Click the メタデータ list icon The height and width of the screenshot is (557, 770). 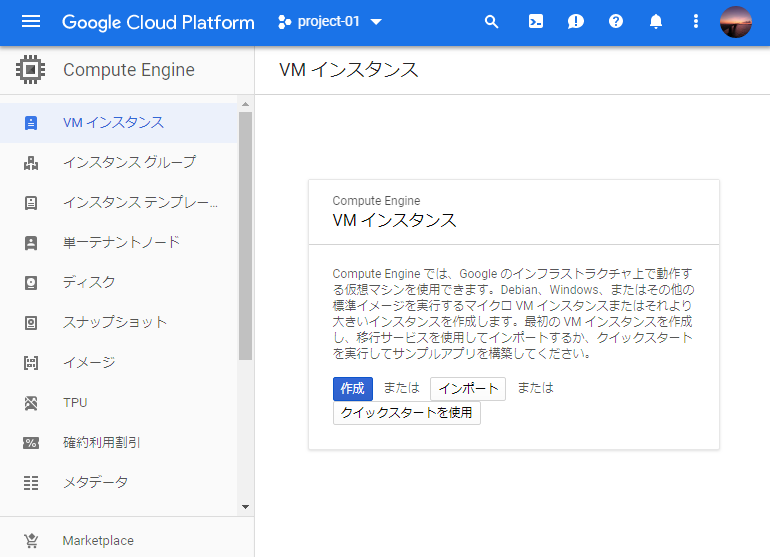(x=31, y=483)
